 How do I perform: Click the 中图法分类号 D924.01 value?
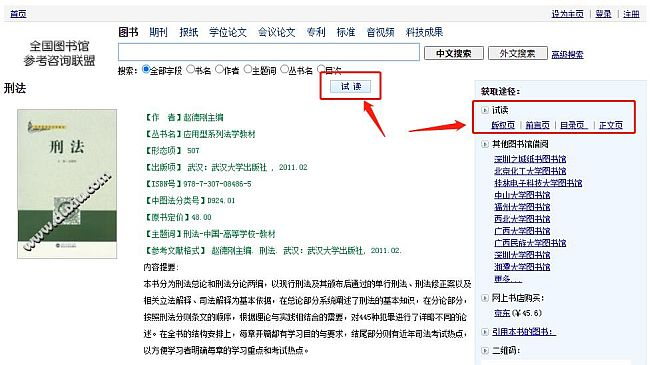pos(221,200)
